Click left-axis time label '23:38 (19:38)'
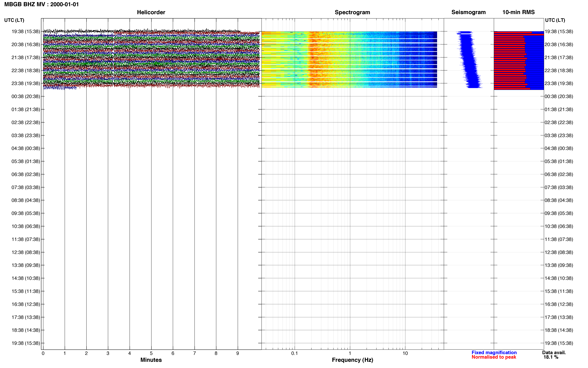The width and height of the screenshot is (588, 368). pyautogui.click(x=26, y=83)
